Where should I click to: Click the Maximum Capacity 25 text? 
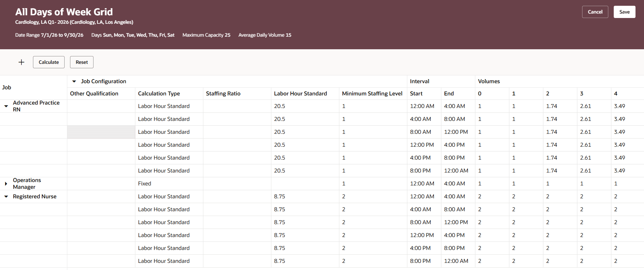point(206,35)
